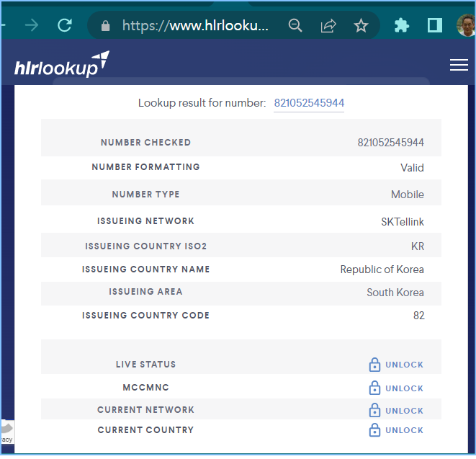Image resolution: width=476 pixels, height=459 pixels.
Task: Click the hlrlookup logo
Action: click(62, 65)
